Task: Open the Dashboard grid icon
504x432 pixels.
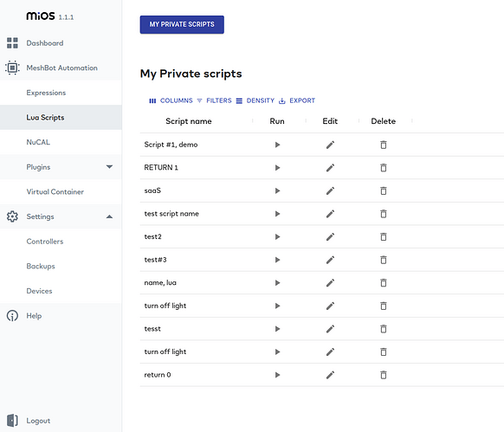Action: (x=12, y=43)
